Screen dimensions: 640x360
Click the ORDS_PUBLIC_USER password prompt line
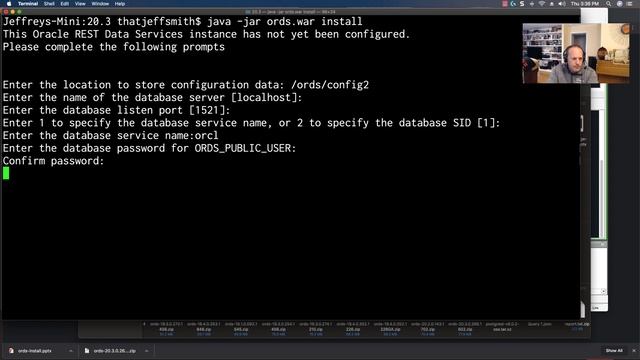149,148
